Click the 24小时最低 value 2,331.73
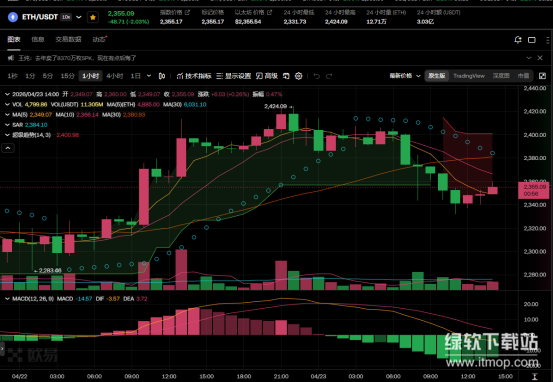Screen dimensions: 553x382 295,22
